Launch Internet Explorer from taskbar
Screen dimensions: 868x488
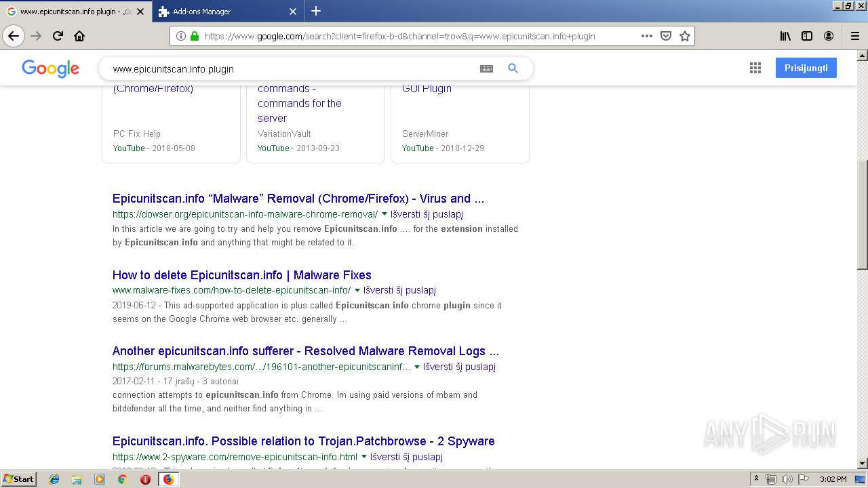(x=54, y=479)
